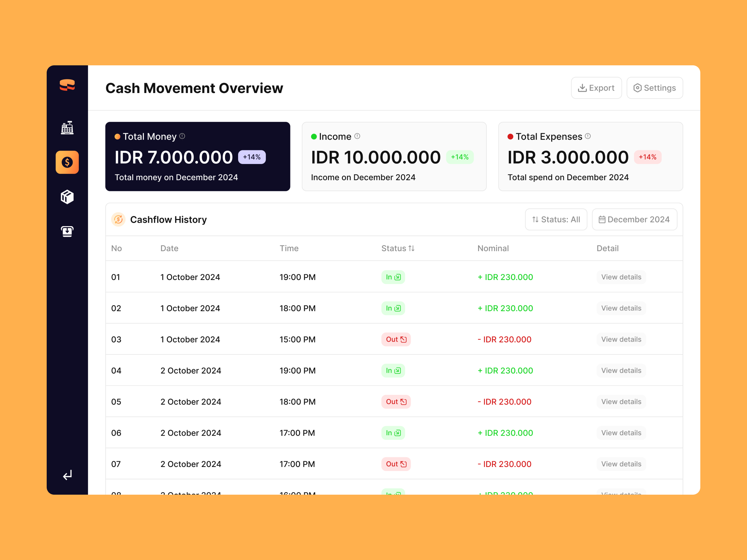Click the In status badge on row 01
The height and width of the screenshot is (560, 747).
pyautogui.click(x=393, y=277)
